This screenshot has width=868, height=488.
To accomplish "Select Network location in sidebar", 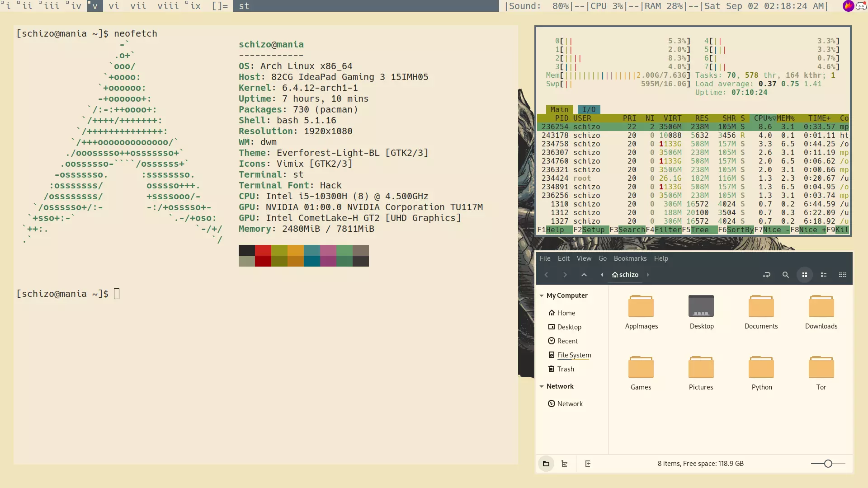I will (565, 404).
